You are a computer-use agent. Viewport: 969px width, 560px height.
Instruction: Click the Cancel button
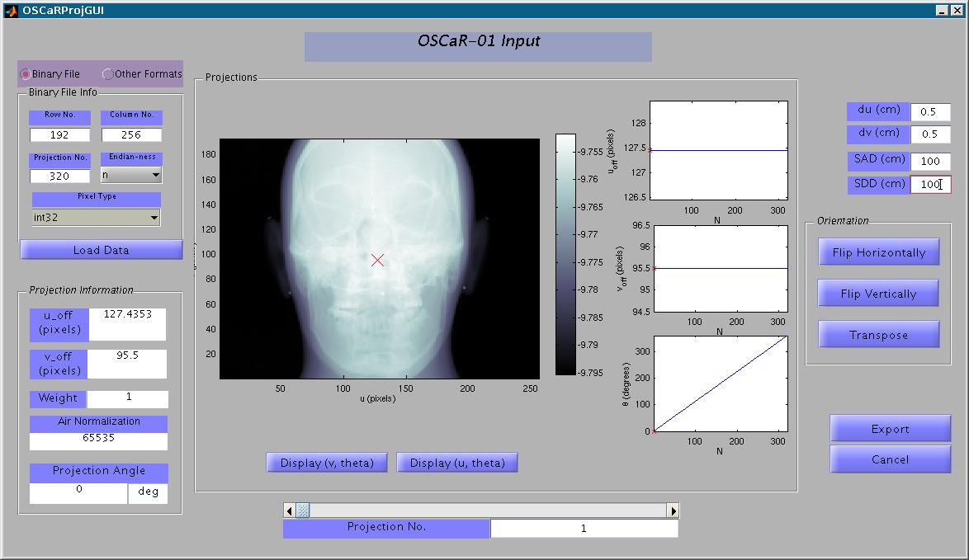pyautogui.click(x=890, y=459)
